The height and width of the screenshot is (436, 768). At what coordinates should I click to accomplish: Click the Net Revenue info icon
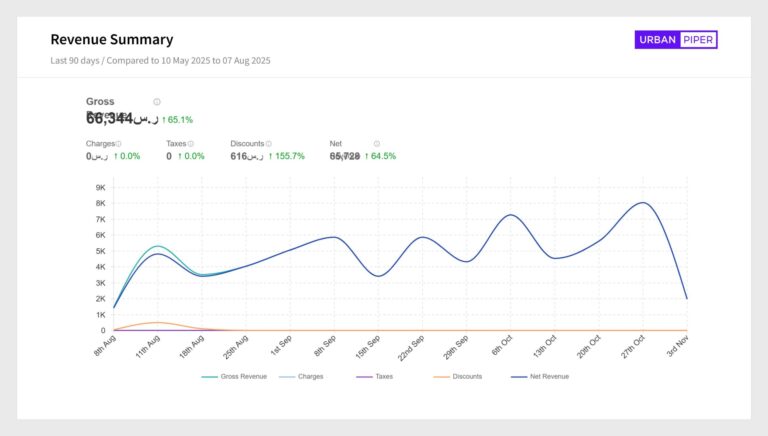coord(377,144)
